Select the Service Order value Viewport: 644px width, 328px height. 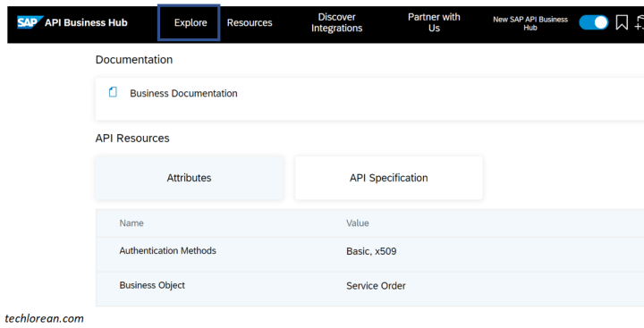click(x=376, y=286)
